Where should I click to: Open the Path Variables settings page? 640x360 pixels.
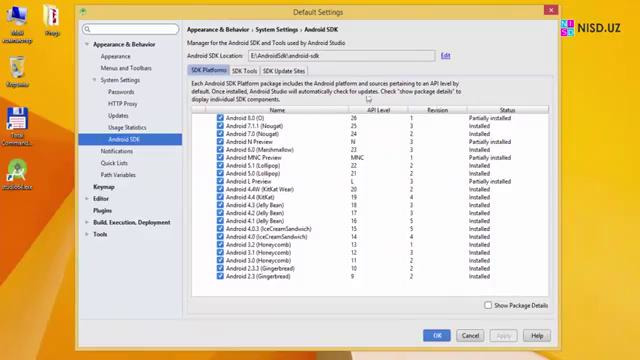coord(118,175)
